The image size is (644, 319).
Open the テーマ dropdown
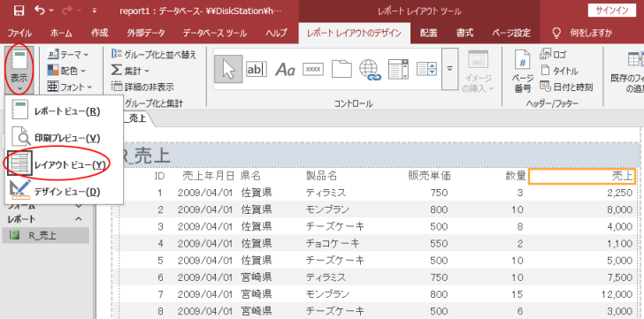click(68, 54)
